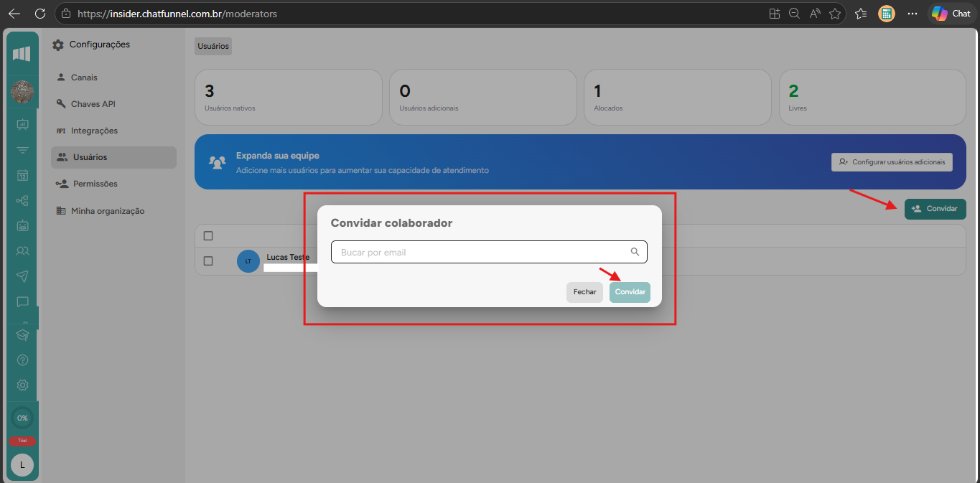
Task: Click the site padlock icon in address bar
Action: pyautogui.click(x=66, y=13)
